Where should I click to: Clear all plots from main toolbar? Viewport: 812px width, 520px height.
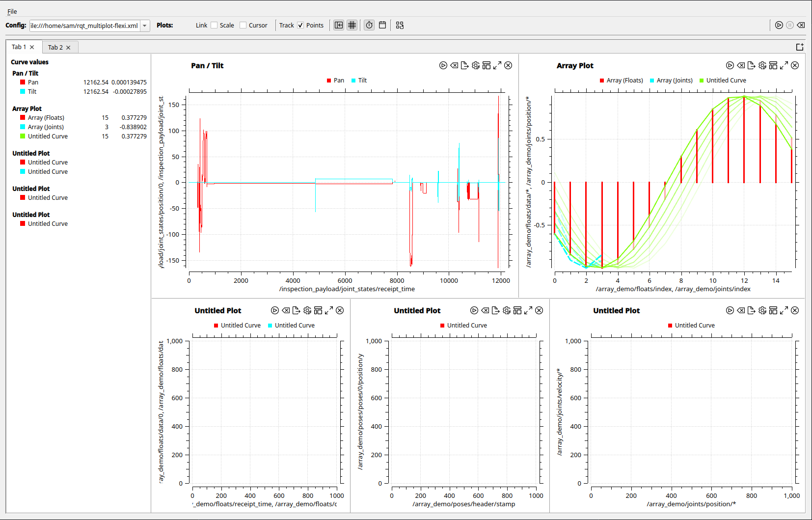[801, 25]
